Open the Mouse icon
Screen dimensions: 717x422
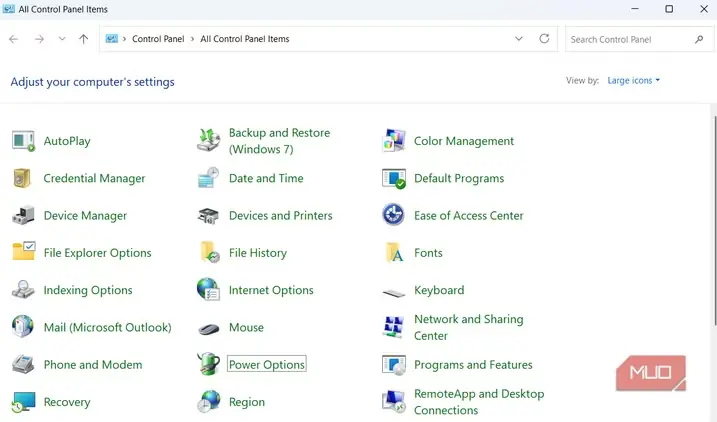[209, 329]
